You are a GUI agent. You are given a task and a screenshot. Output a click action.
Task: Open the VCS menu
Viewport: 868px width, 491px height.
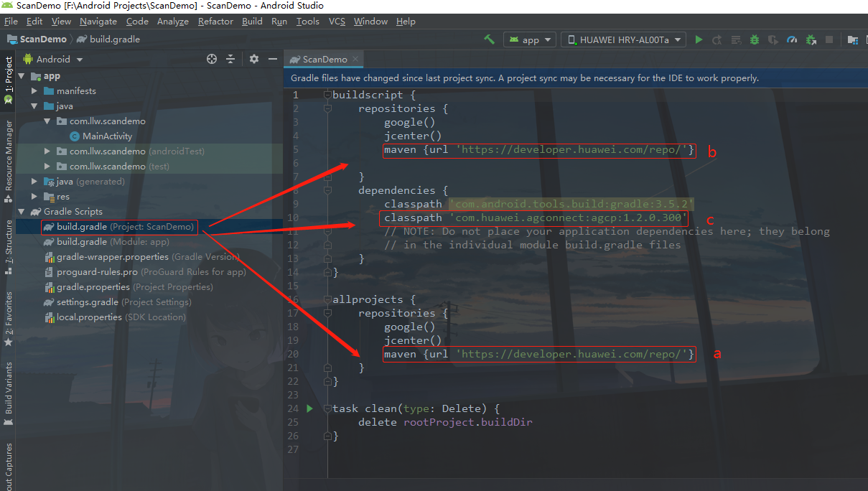click(x=337, y=21)
